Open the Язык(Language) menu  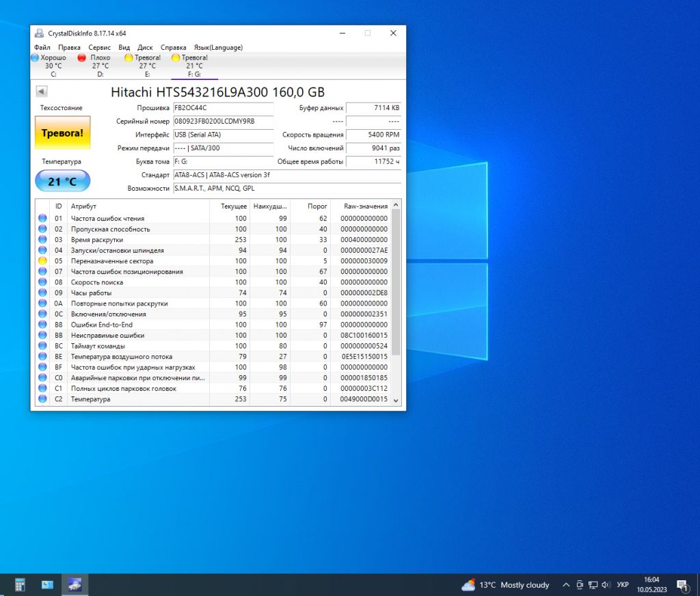pos(218,47)
